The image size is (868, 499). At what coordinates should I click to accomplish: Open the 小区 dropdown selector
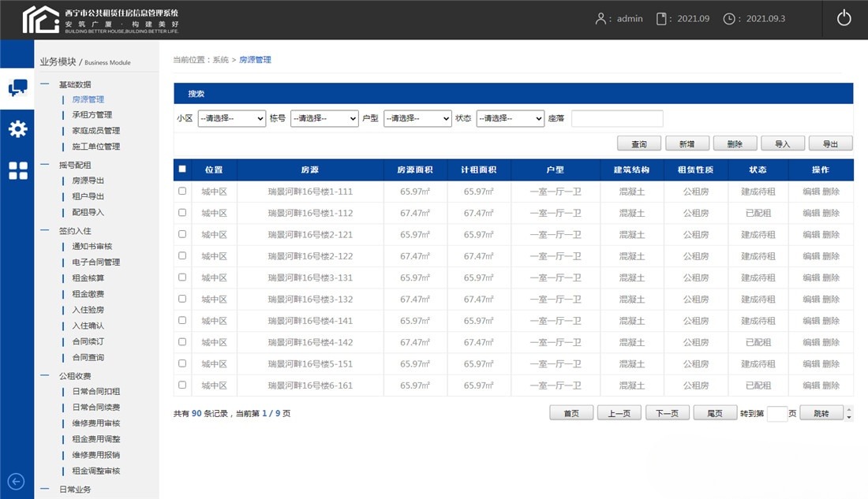(x=231, y=118)
